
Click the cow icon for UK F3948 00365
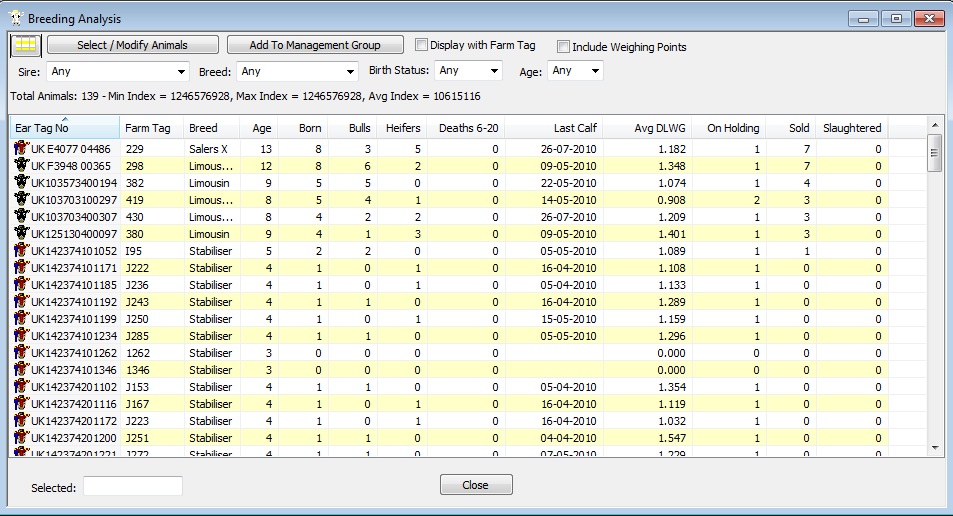point(22,165)
